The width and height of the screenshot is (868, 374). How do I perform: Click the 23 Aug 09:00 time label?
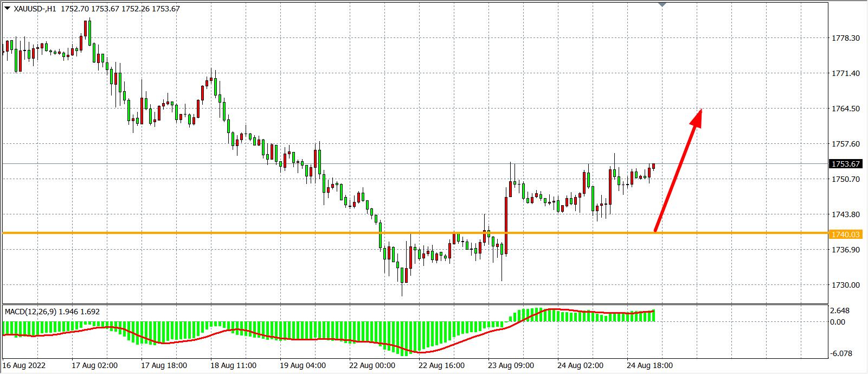(511, 365)
